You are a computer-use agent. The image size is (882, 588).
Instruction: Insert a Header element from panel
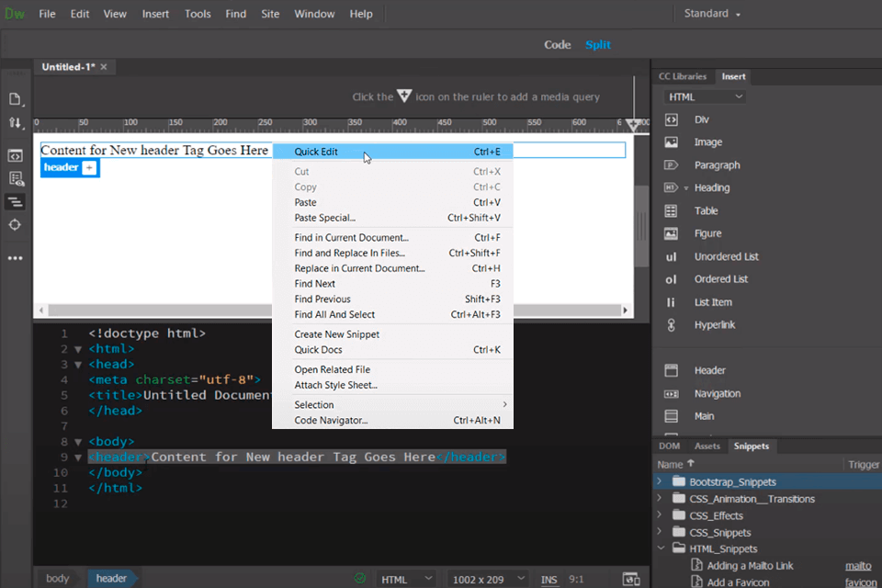709,370
